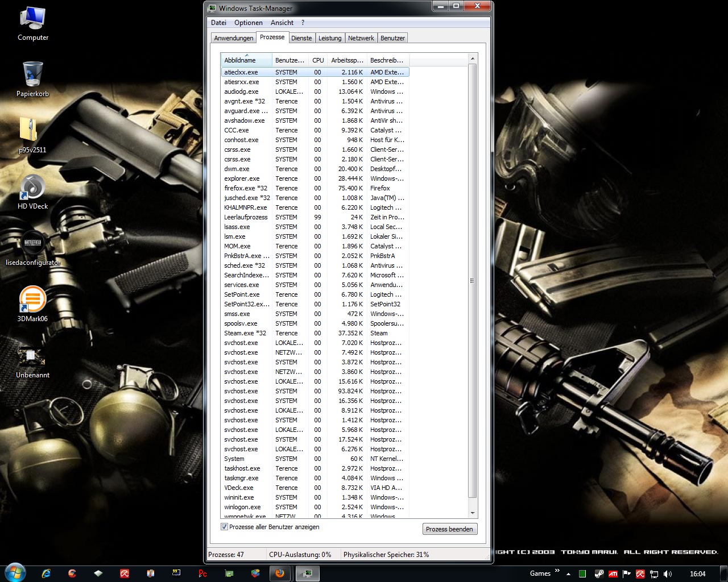Open the white diamond taskbar shortcut
The height and width of the screenshot is (582, 728).
98,573
